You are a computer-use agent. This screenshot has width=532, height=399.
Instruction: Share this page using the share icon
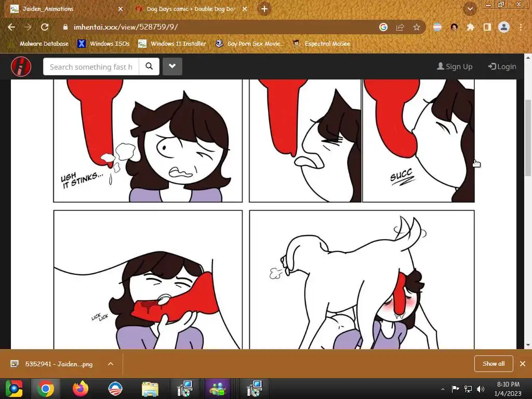(400, 27)
